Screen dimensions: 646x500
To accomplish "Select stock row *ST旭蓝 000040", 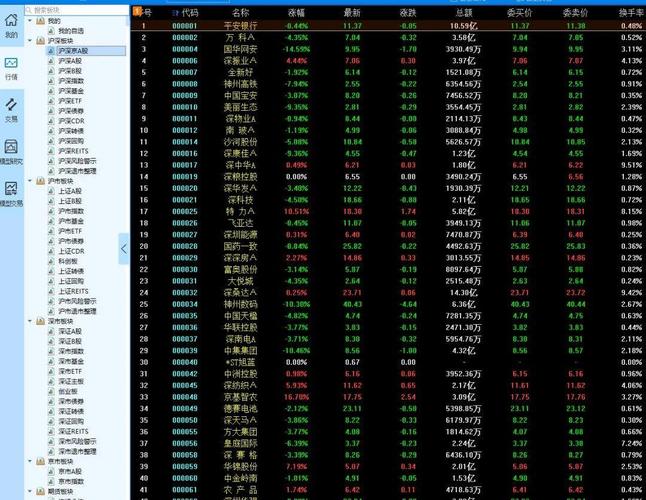I will tap(388, 362).
